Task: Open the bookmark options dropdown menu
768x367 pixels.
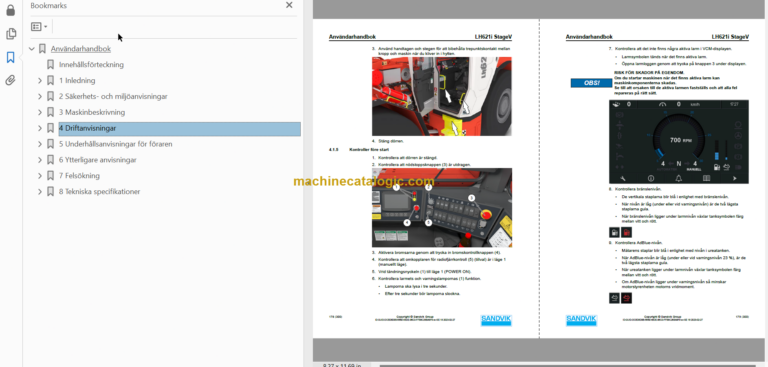Action: [39, 26]
